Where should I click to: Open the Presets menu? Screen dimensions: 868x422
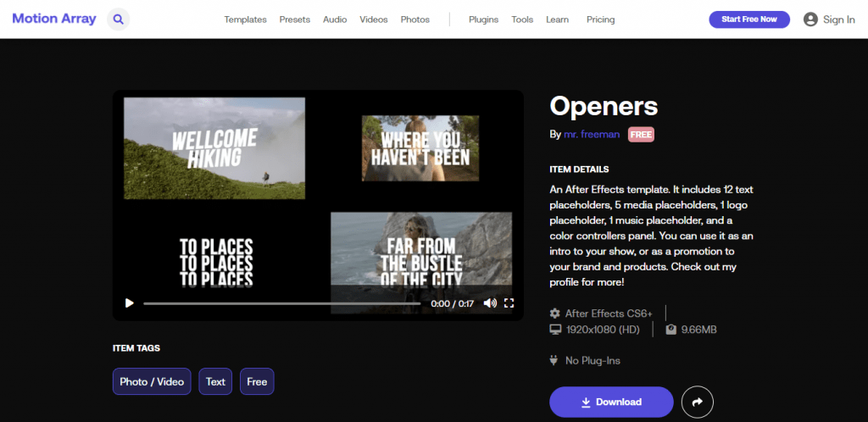click(x=295, y=19)
